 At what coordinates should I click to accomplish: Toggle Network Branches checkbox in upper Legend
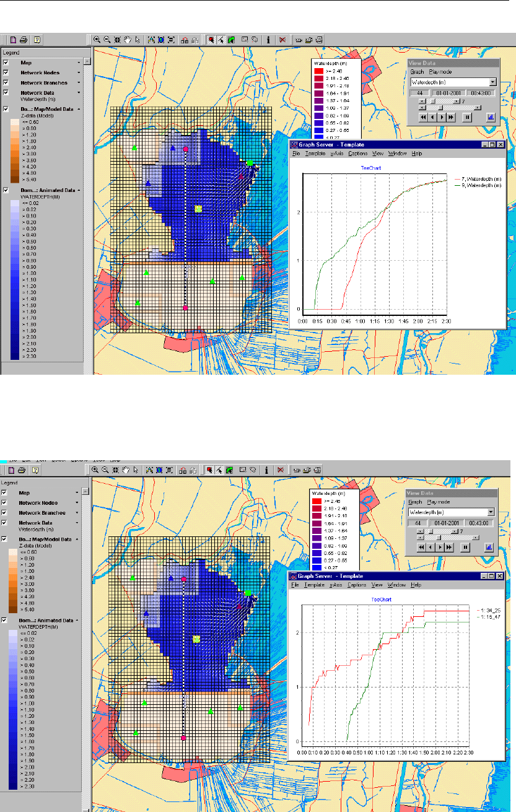pos(6,82)
